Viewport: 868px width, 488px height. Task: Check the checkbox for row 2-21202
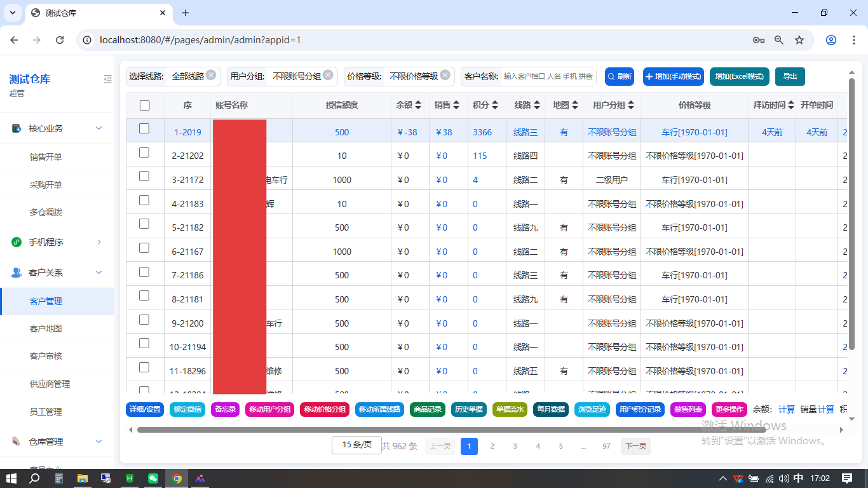144,152
